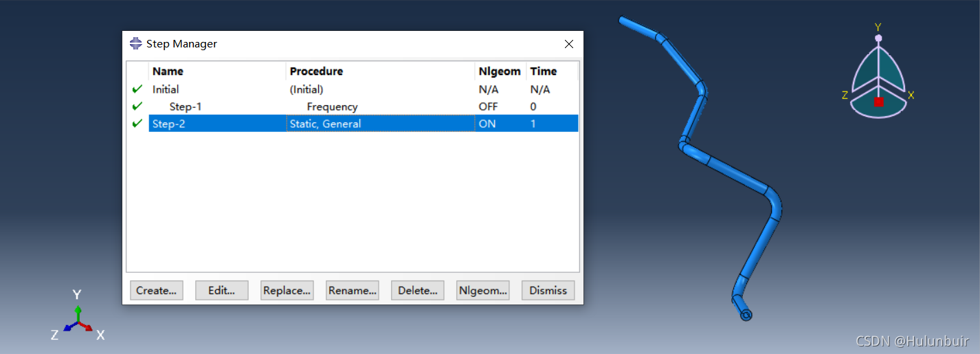Viewport: 980px width, 354px height.
Task: Open the Nlgeom... settings button
Action: coord(482,290)
